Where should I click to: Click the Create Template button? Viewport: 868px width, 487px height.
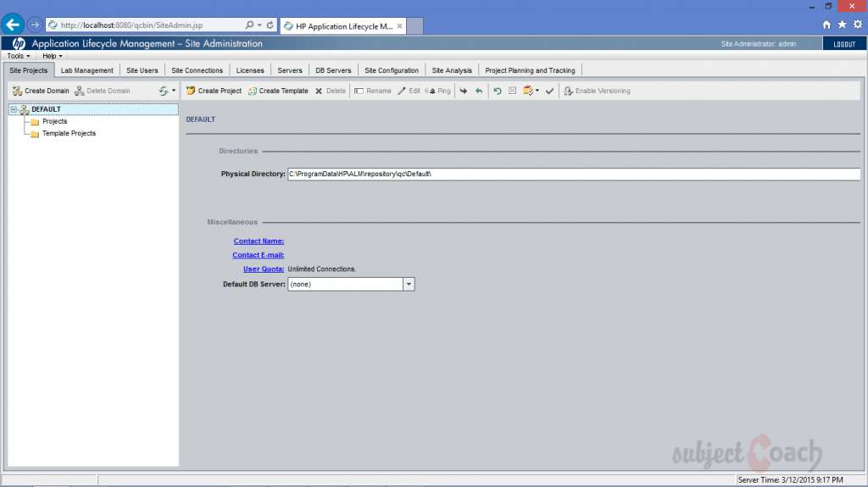coord(278,91)
